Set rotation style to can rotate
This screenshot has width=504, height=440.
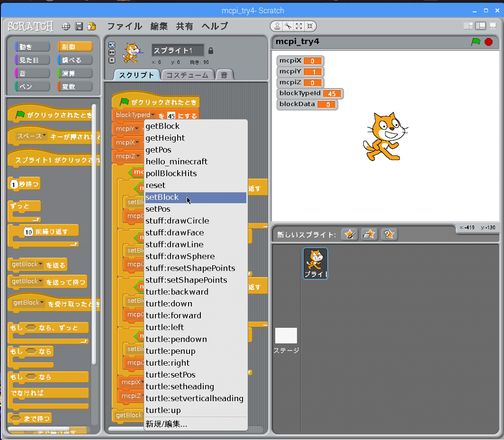click(x=112, y=45)
